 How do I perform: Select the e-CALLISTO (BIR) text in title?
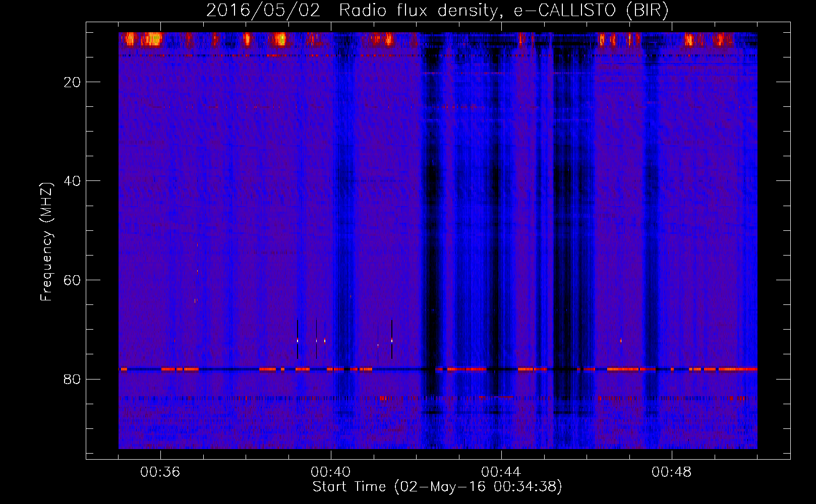click(x=591, y=11)
